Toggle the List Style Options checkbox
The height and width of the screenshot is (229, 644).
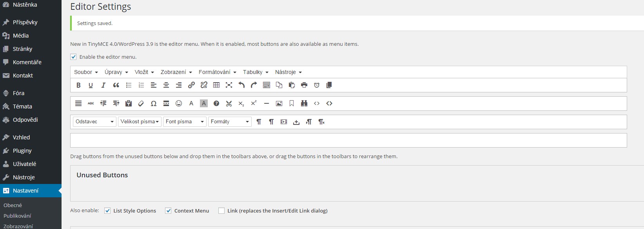[107, 211]
